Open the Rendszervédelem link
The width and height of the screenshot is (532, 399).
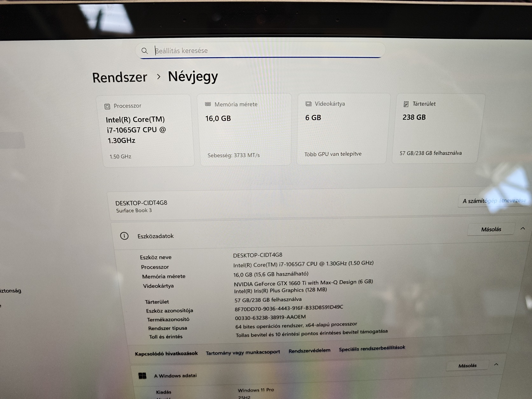click(x=309, y=351)
